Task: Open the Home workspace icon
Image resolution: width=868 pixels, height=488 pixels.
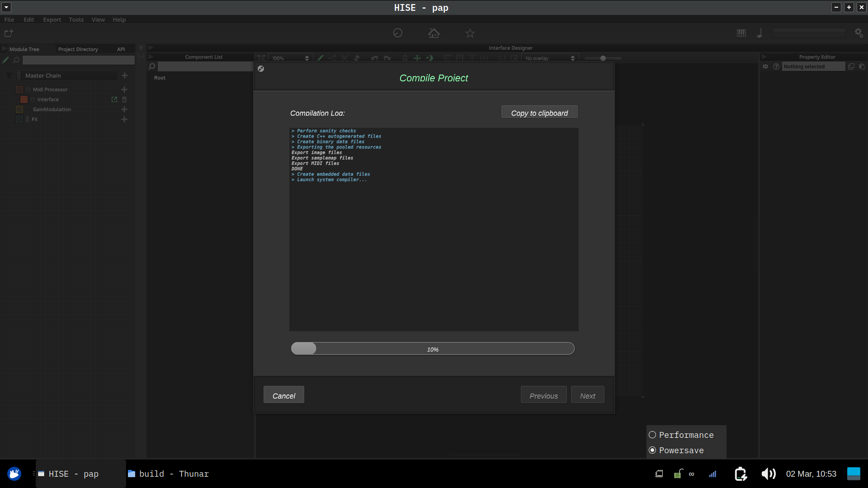Action: click(x=434, y=33)
